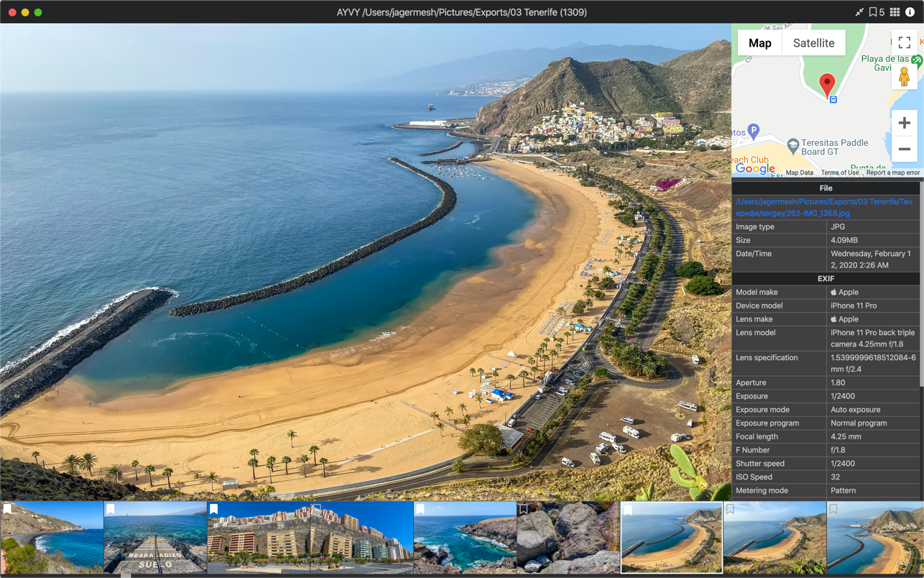Click the info panel vertical scrollbar
The image size is (924, 578).
point(921,288)
